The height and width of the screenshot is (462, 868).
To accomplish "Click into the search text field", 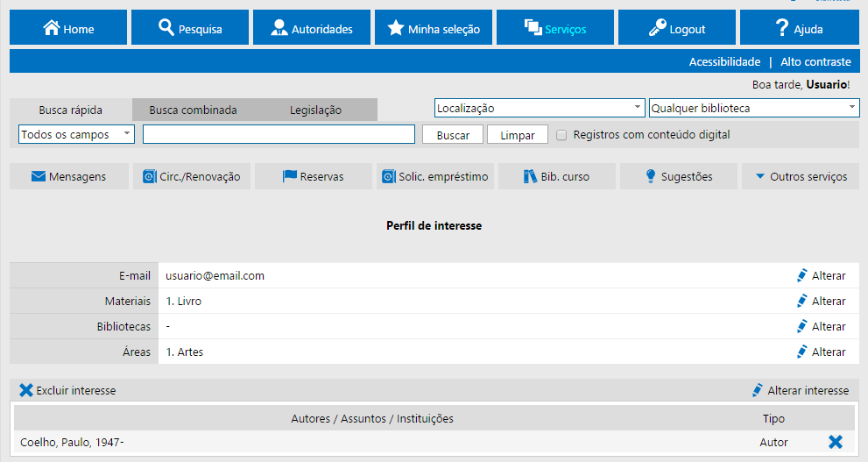I will [279, 135].
